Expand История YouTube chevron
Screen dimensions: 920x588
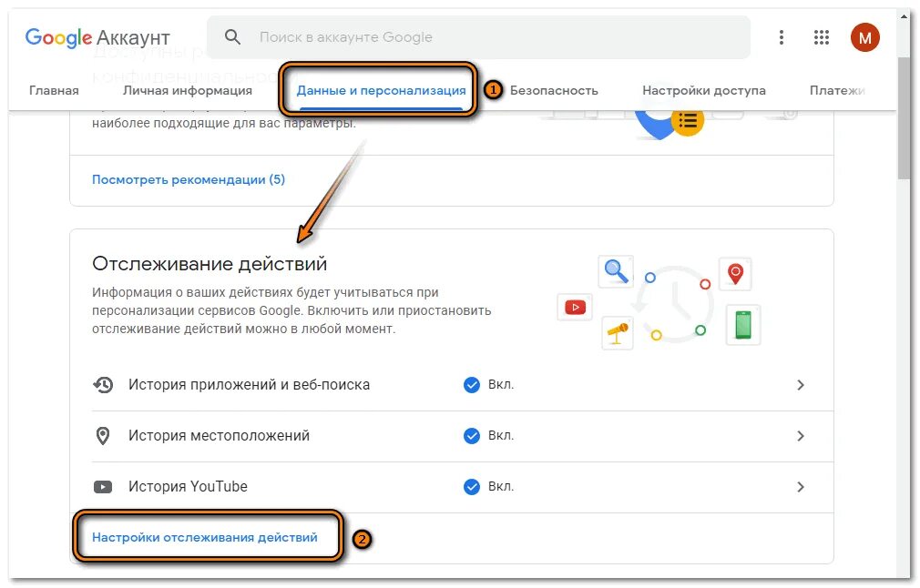(801, 487)
